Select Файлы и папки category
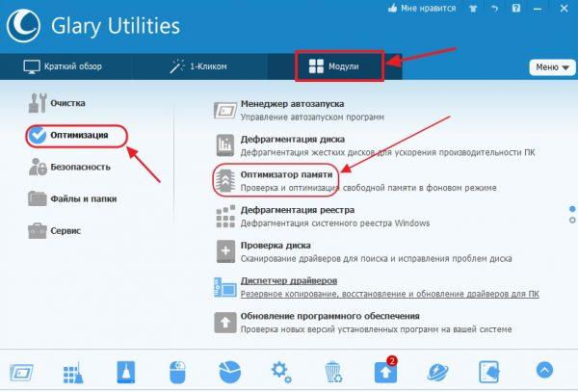Image resolution: width=578 pixels, height=392 pixels. (x=72, y=199)
